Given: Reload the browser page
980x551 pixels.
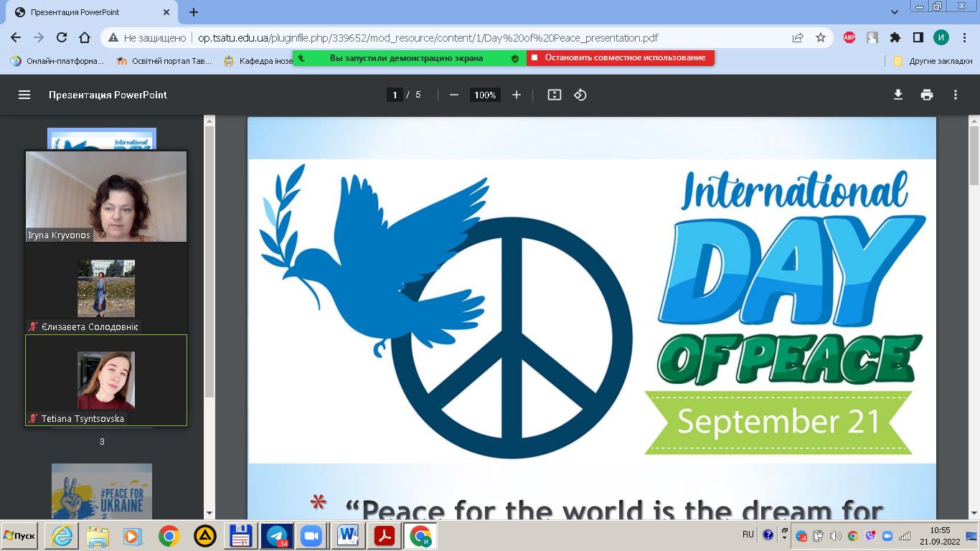Looking at the screenshot, I should tap(62, 38).
